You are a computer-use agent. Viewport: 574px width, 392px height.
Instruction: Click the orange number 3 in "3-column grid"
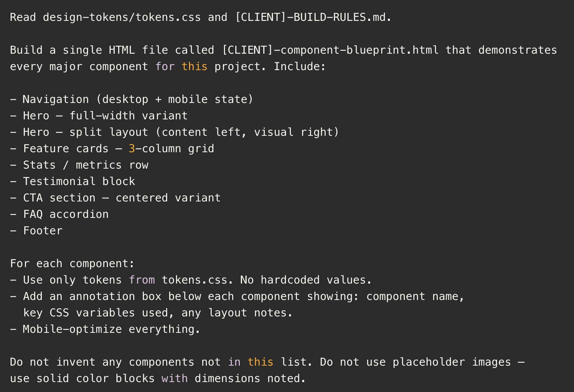coord(132,148)
